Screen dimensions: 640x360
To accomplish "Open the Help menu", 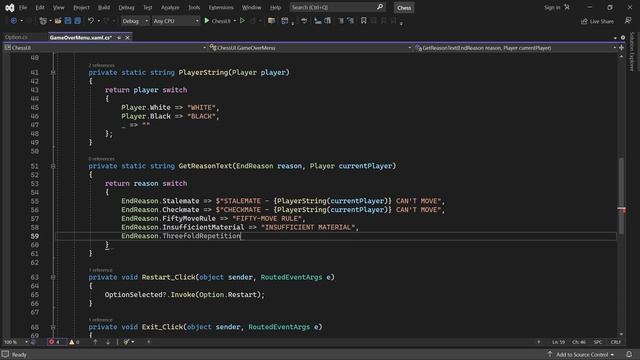I will coord(276,7).
